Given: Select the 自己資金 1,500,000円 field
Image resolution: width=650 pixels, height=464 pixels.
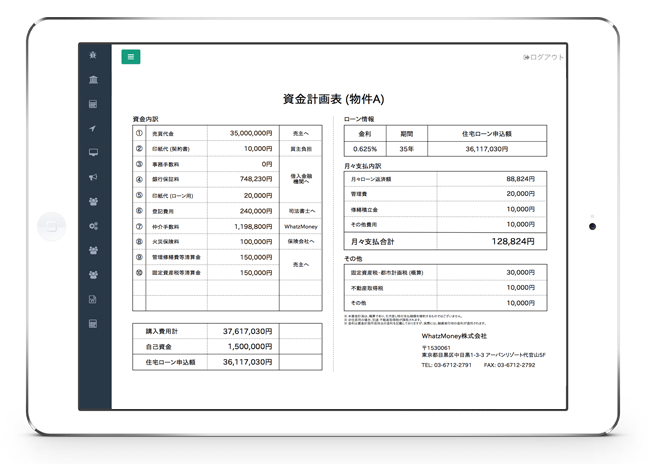Looking at the screenshot, I should (242, 347).
